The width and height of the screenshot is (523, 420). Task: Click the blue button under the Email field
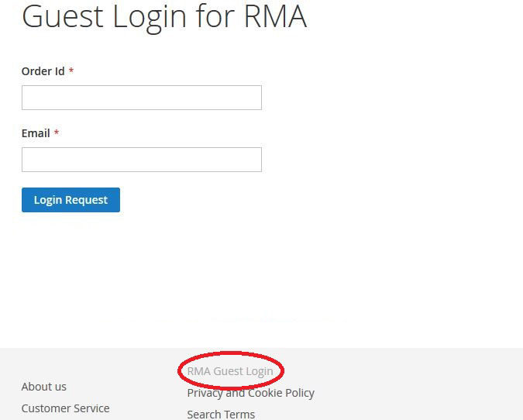[71, 200]
